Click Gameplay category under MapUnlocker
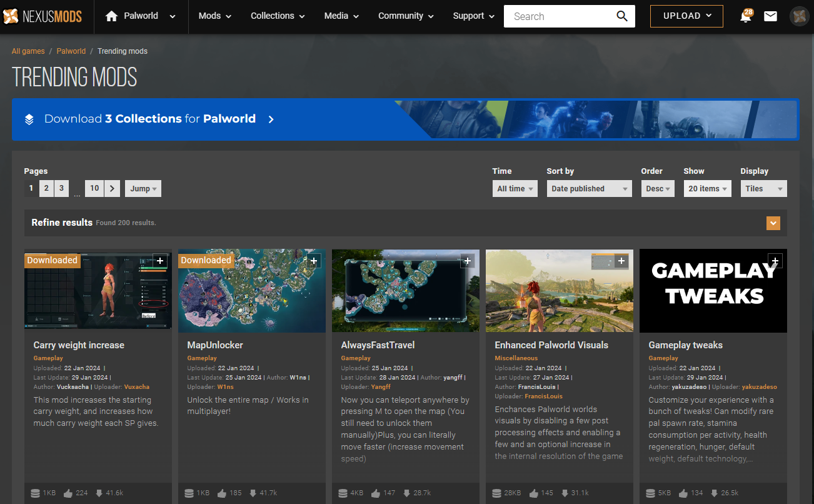This screenshot has height=504, width=814. point(202,358)
